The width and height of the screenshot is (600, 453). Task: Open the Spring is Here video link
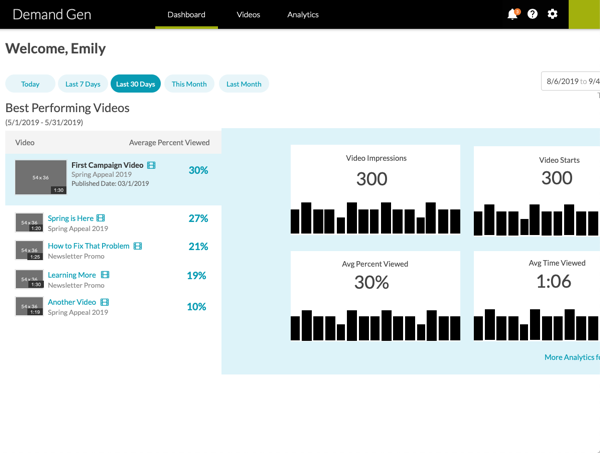[70, 218]
